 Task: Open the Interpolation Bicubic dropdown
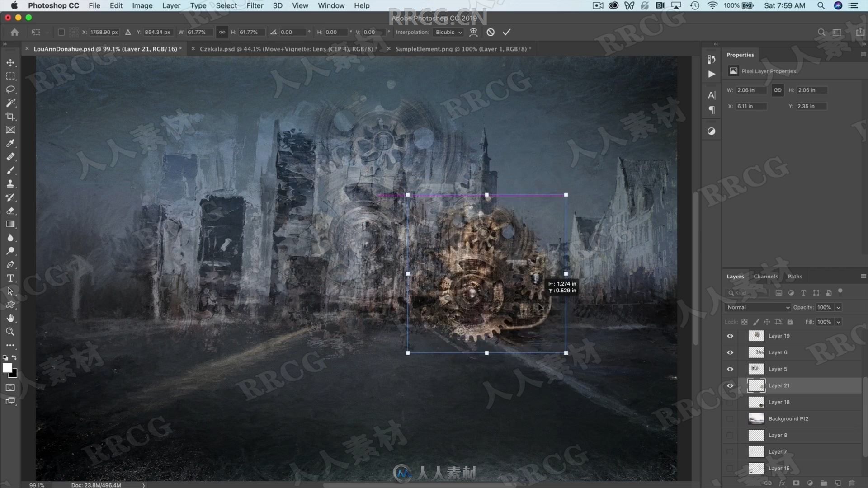(448, 32)
